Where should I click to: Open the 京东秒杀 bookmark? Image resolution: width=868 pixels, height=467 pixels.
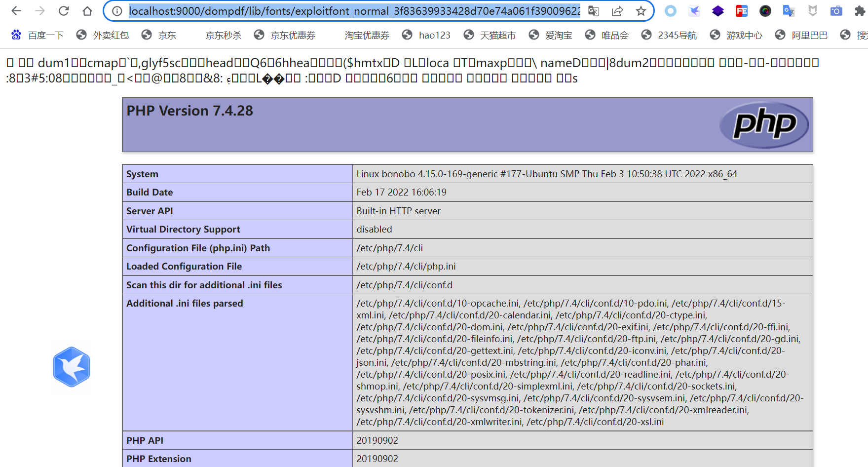pos(223,35)
